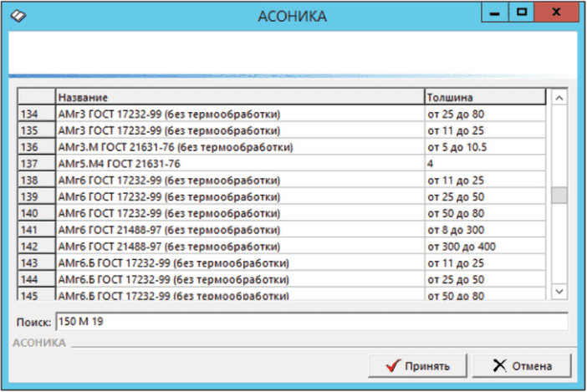Screen dimensions: 587x392
Task: Sort by the Толщина column header
Action: [x=485, y=98]
